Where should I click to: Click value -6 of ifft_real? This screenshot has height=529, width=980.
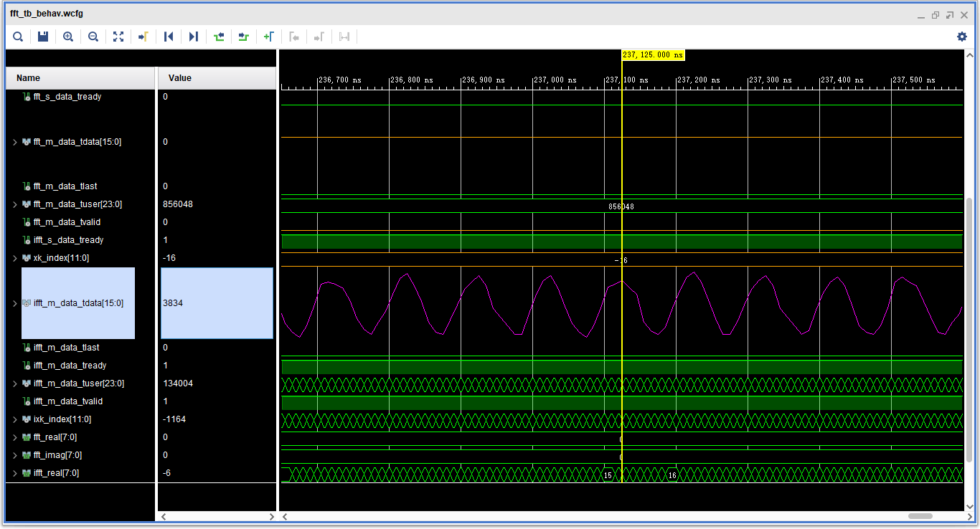(x=166, y=473)
